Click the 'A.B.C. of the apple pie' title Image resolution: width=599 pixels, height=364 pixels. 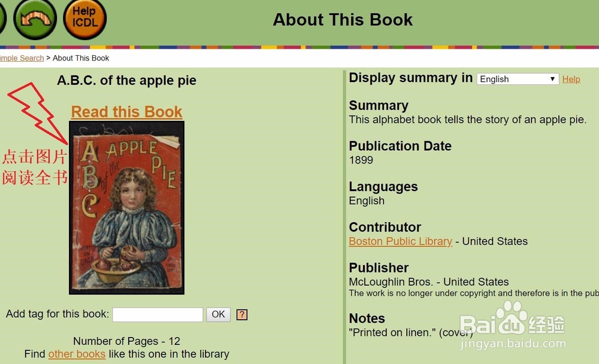(x=126, y=80)
